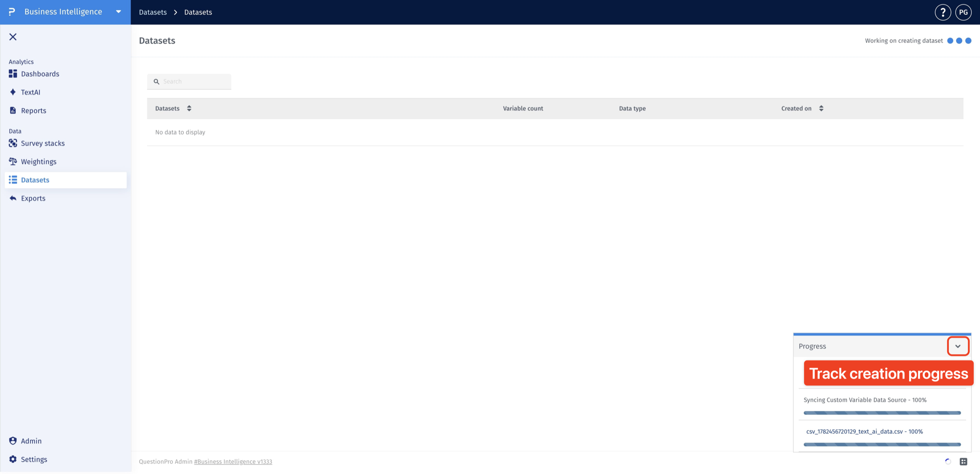Click the Datasets list icon
This screenshot has height=474, width=980.
pos(13,180)
